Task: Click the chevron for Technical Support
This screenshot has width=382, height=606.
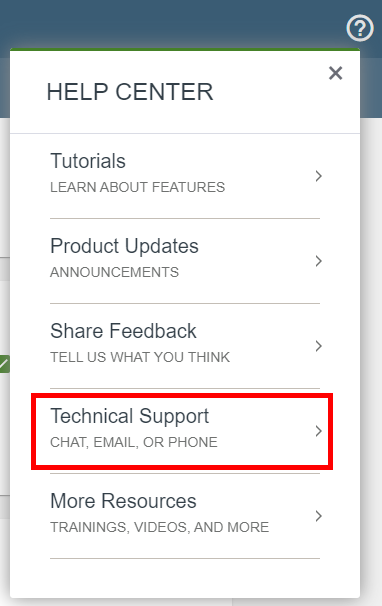Action: click(318, 431)
